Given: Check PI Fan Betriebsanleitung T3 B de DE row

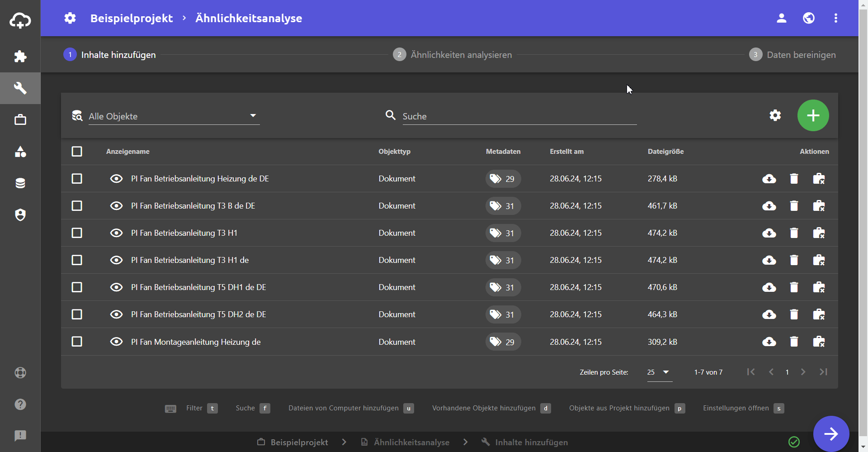Looking at the screenshot, I should (x=77, y=206).
